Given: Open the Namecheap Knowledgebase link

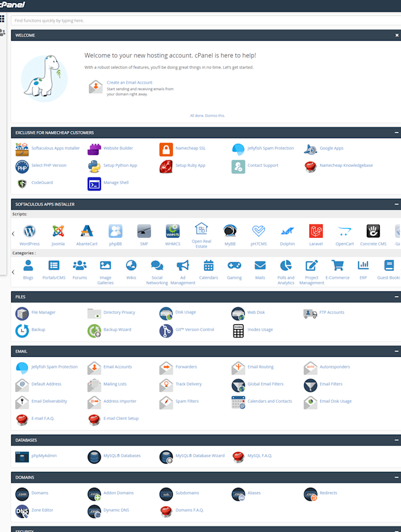Looking at the screenshot, I should tap(346, 165).
